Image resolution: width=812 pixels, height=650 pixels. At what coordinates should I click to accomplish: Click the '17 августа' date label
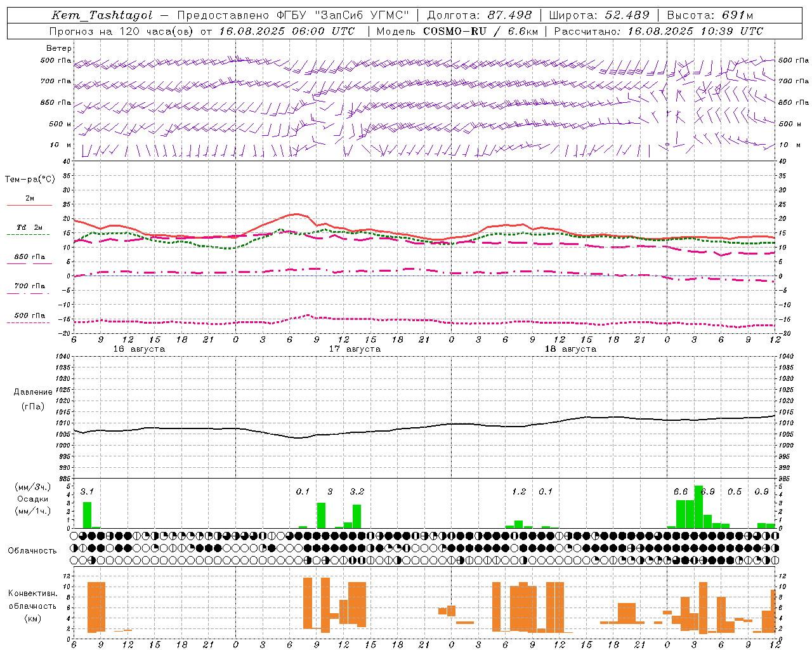click(x=355, y=349)
